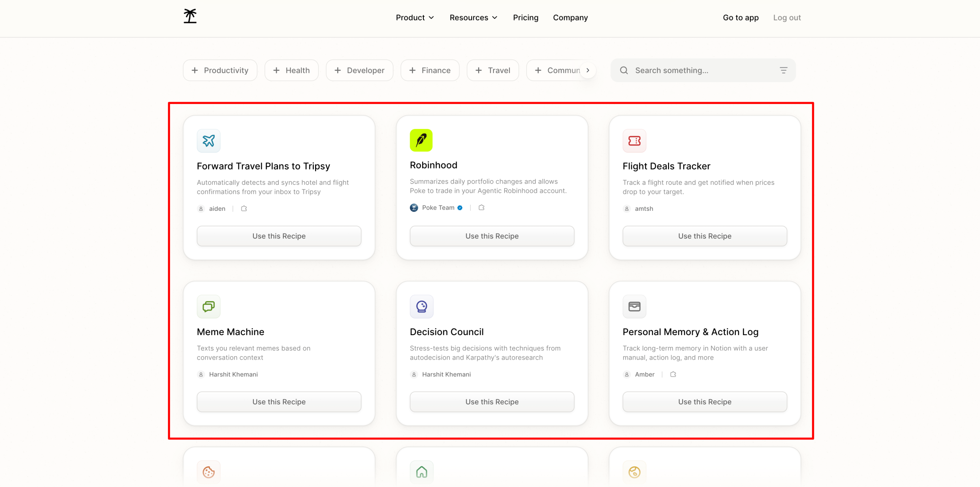This screenshot has height=487, width=980.
Task: Open the Company page
Action: pyautogui.click(x=570, y=18)
